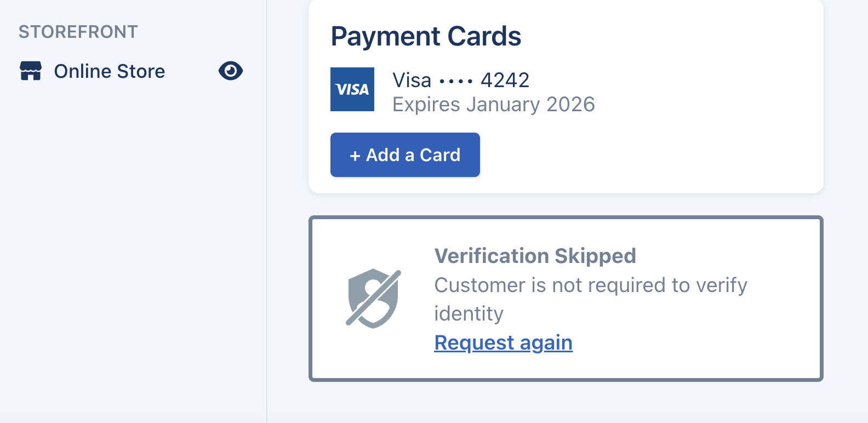Screen dimensions: 868x423
Task: Click the vertical divider beside the sidebar
Action: [267, 219]
